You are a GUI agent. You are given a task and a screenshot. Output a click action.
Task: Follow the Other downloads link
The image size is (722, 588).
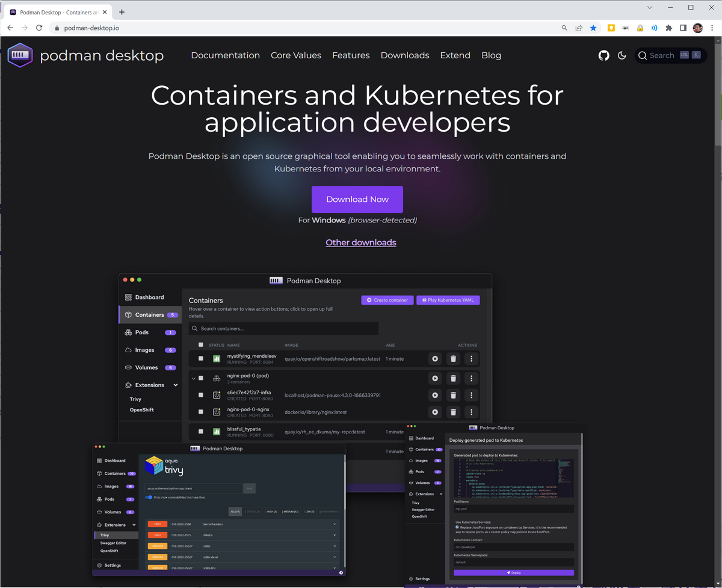[x=361, y=243]
